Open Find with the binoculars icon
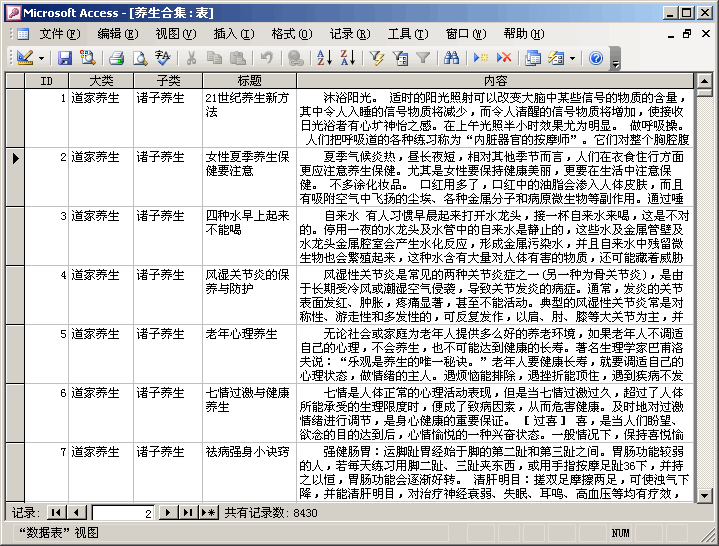Image resolution: width=719 pixels, height=546 pixels. point(452,58)
